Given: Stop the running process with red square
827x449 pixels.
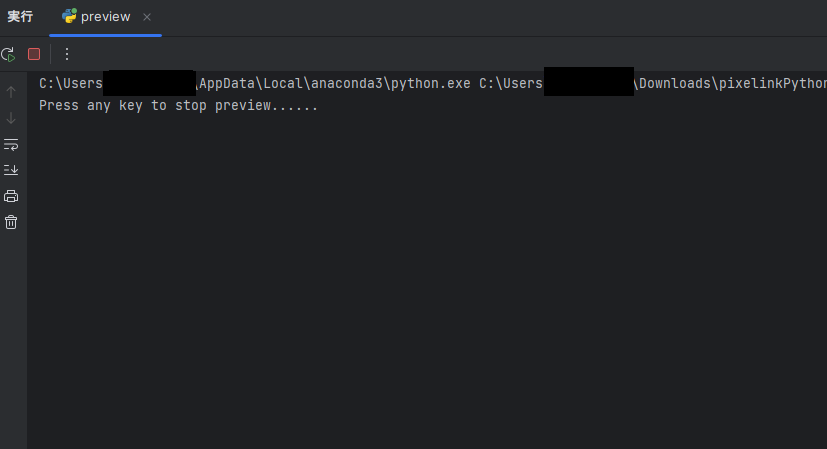Looking at the screenshot, I should 34,54.
